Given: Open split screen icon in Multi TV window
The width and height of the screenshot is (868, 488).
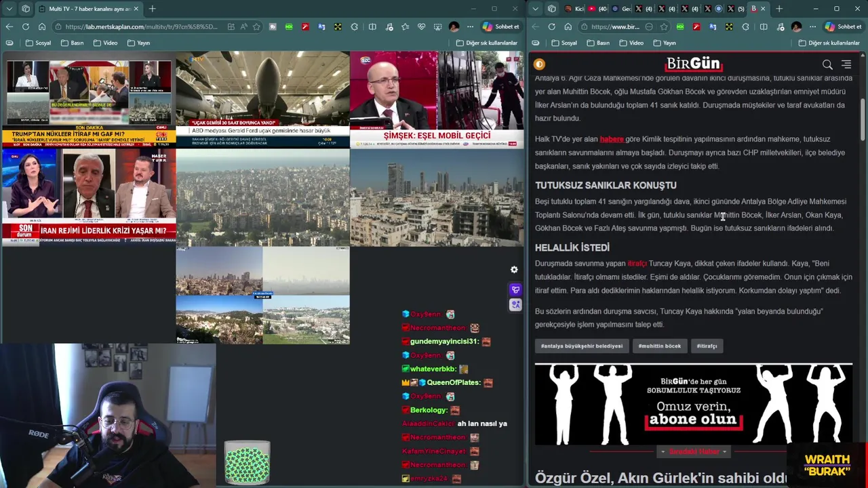Looking at the screenshot, I should pyautogui.click(x=372, y=26).
